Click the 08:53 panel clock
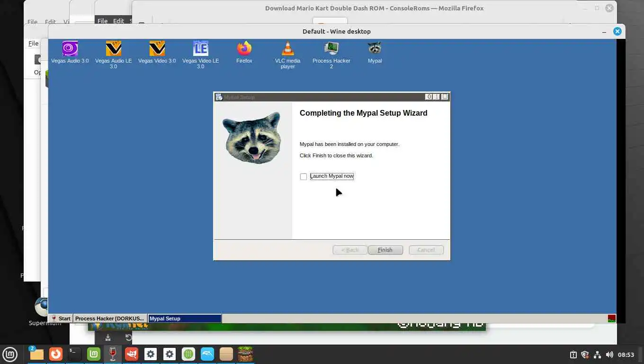The image size is (644, 364). pos(626,355)
